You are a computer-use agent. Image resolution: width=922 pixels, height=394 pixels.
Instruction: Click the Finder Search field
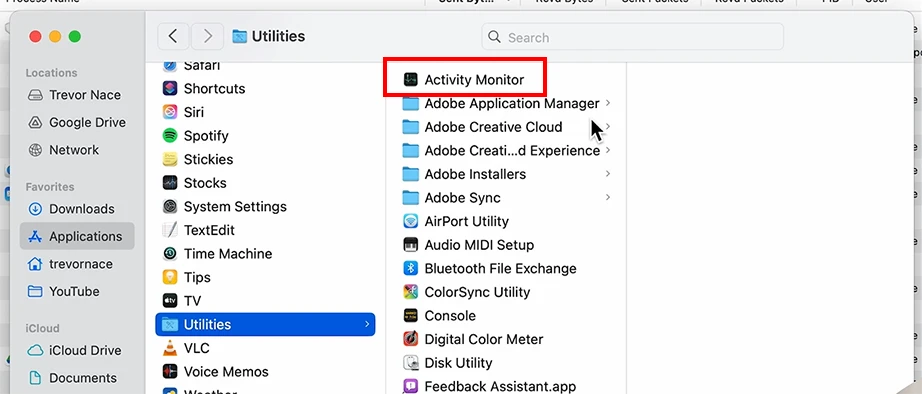coord(632,37)
